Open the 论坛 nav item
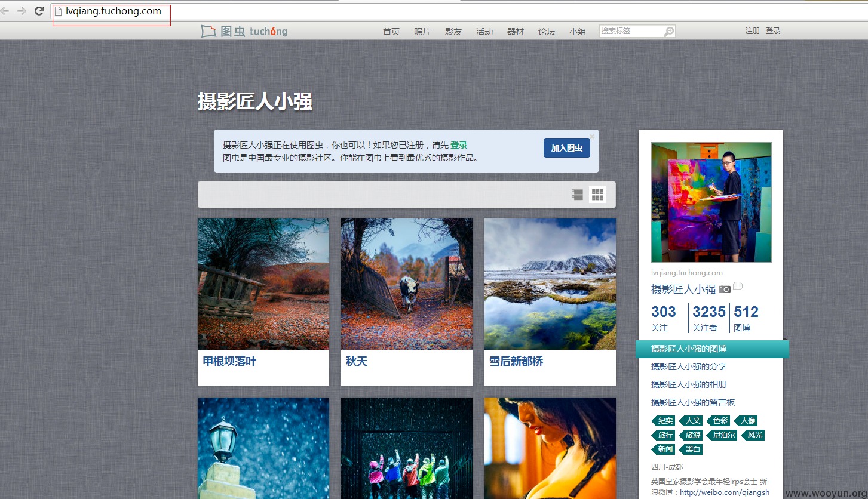This screenshot has height=499, width=868. tap(547, 32)
